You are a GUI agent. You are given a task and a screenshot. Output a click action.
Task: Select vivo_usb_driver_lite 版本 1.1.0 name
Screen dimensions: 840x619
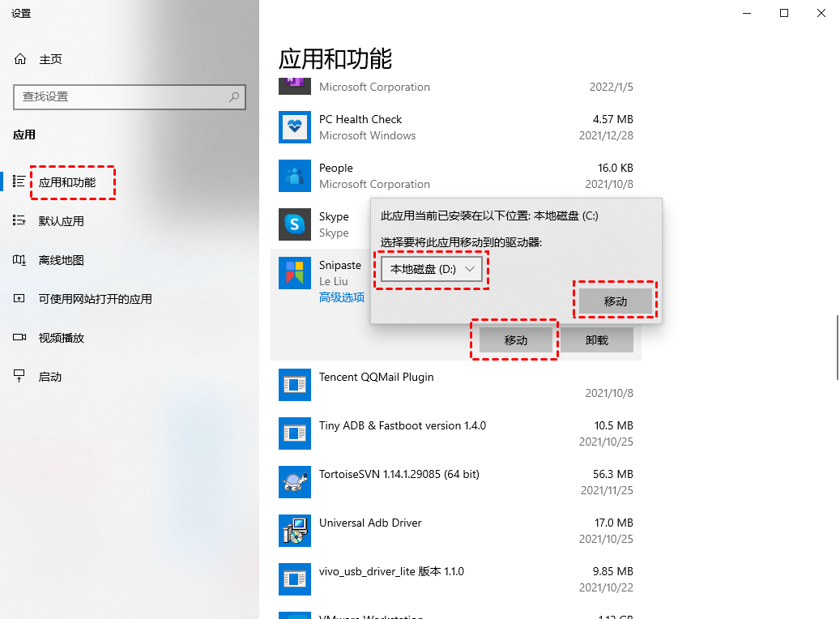tap(391, 571)
